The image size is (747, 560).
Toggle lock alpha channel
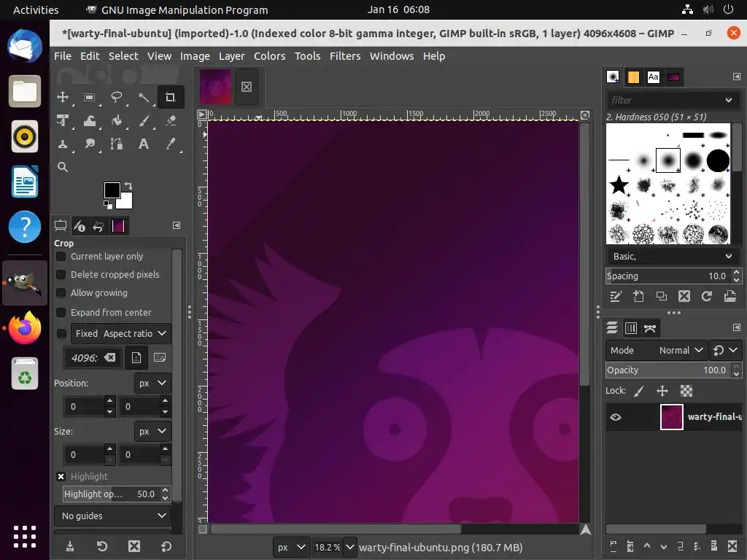[686, 391]
